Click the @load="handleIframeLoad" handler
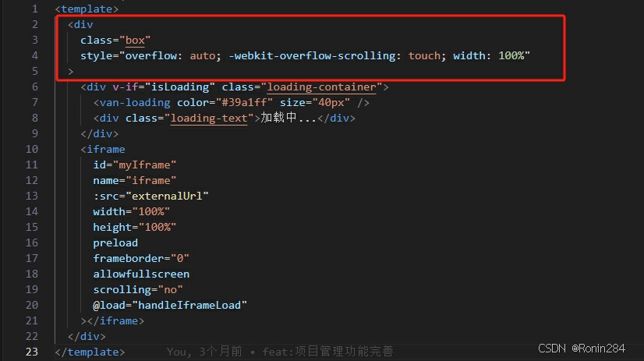644x361 pixels. (x=170, y=306)
